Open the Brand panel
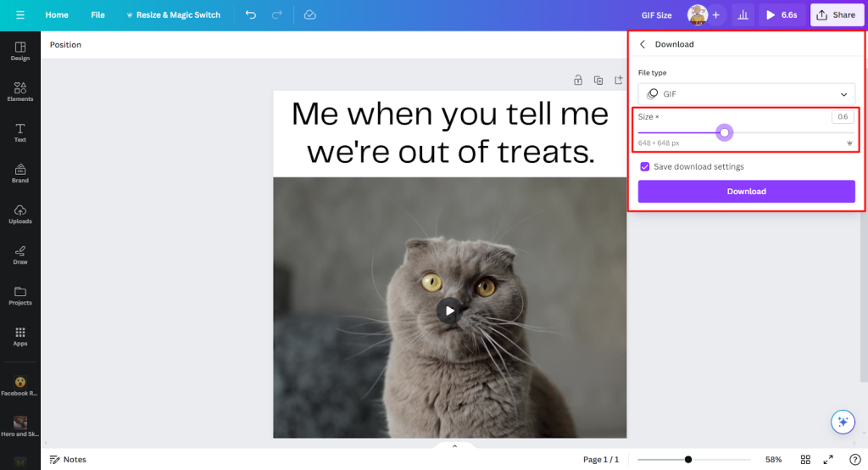The height and width of the screenshot is (470, 868). 20,173
